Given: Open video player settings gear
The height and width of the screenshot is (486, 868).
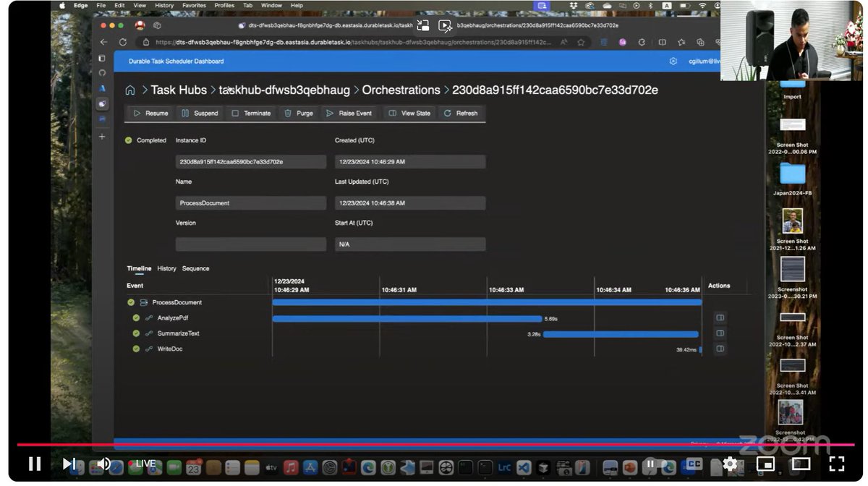Looking at the screenshot, I should point(730,464).
